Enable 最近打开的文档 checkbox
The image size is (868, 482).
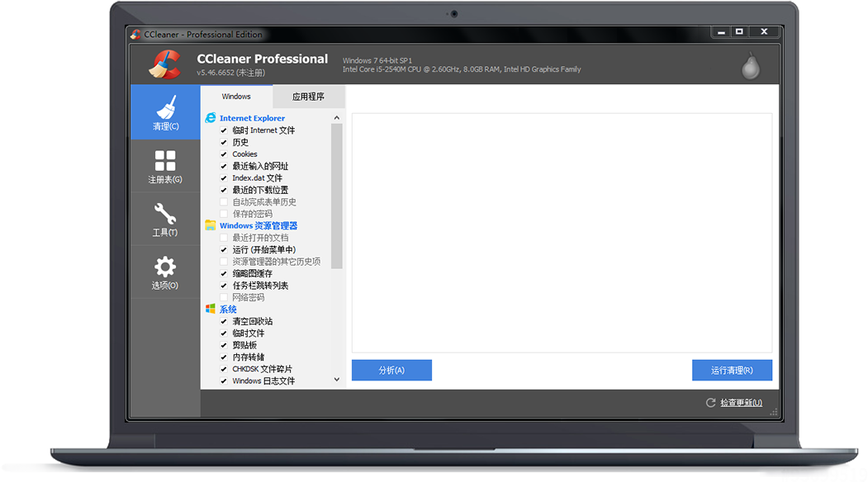[x=224, y=238]
